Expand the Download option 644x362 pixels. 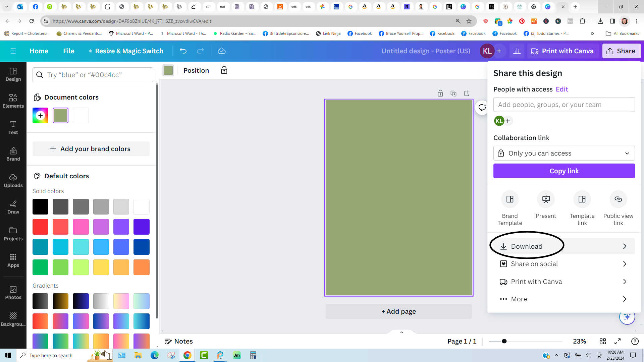[x=564, y=246]
